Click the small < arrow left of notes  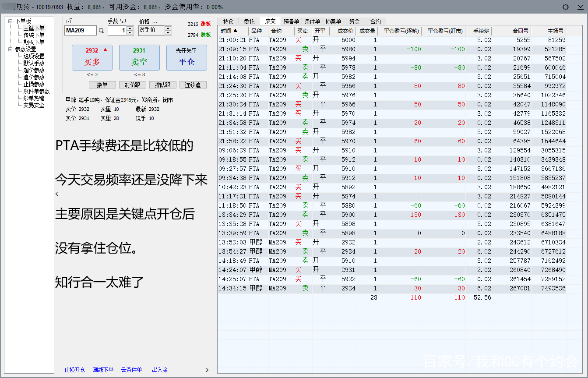point(56,194)
